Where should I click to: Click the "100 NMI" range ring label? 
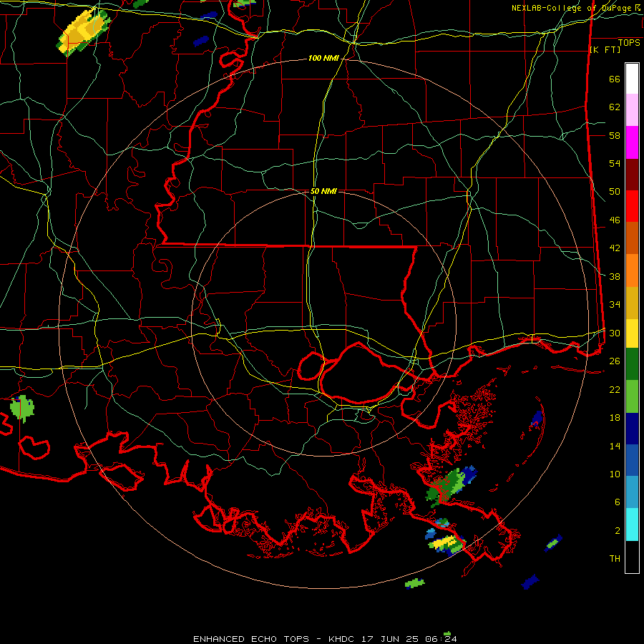pyautogui.click(x=323, y=59)
